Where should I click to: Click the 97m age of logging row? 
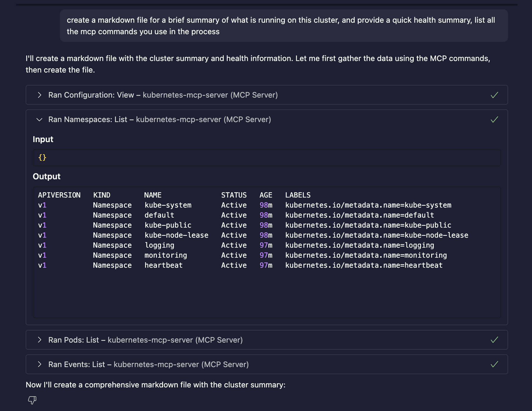click(x=266, y=245)
